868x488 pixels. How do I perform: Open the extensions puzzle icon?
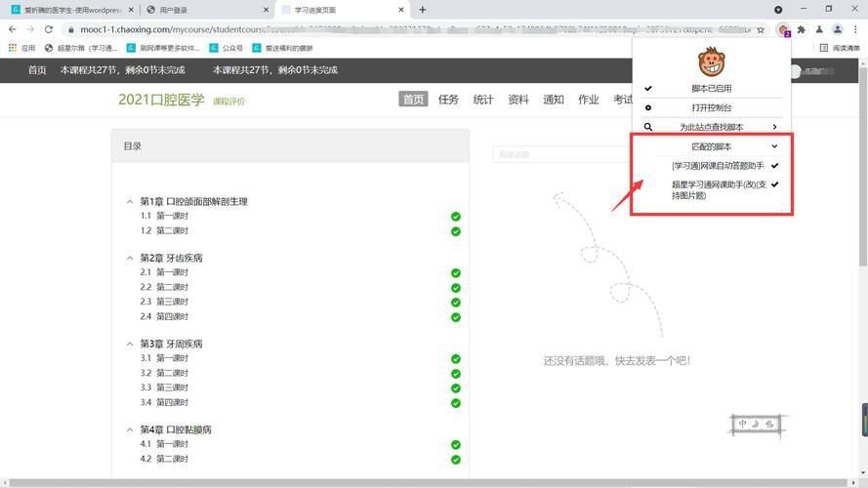(x=801, y=30)
